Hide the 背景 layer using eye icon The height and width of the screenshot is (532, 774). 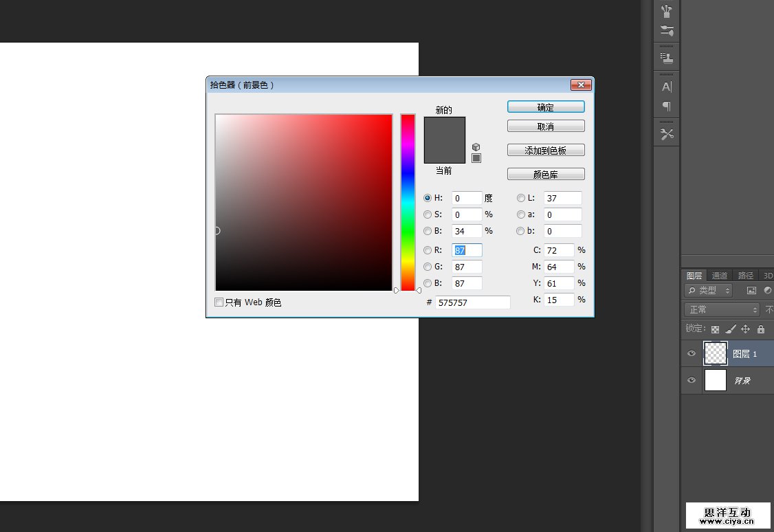coord(691,380)
